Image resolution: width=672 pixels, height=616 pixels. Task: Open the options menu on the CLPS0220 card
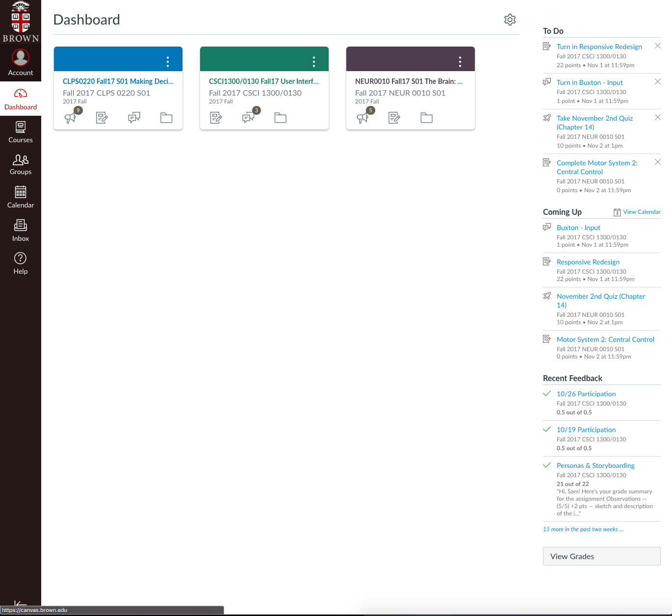167,61
